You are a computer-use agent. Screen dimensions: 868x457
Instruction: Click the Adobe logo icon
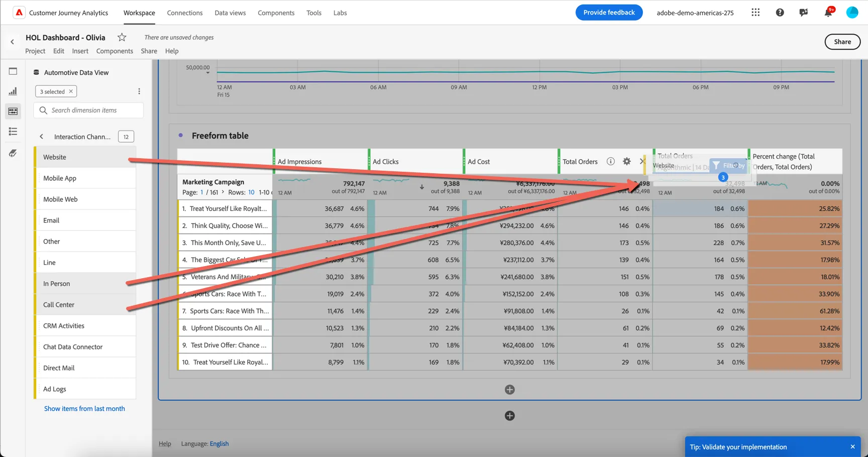point(19,13)
